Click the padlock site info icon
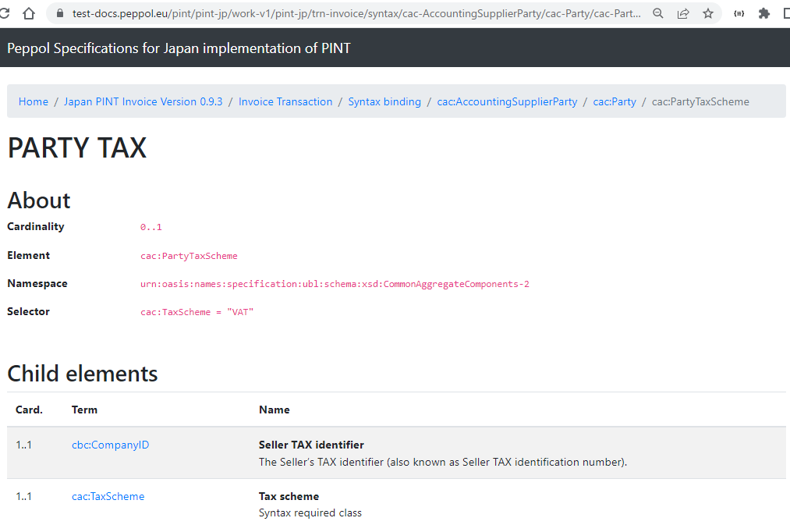Screen dimensions: 790x532 coord(60,13)
